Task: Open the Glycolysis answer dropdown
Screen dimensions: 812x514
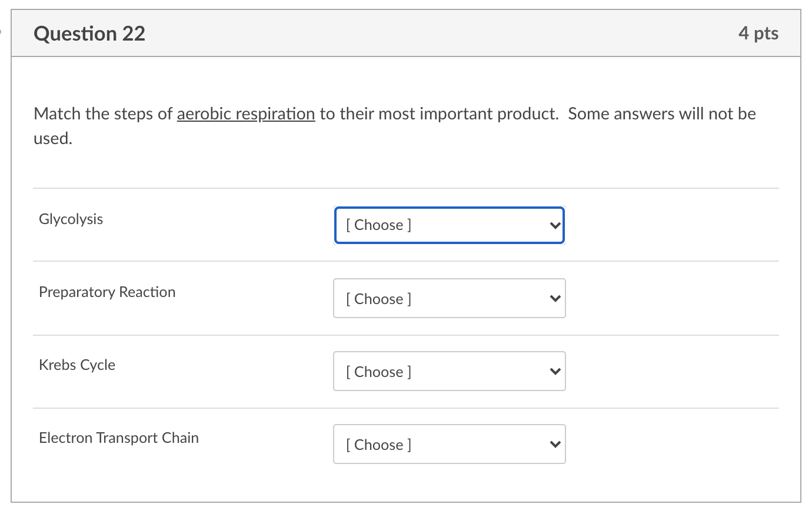Action: coord(449,225)
